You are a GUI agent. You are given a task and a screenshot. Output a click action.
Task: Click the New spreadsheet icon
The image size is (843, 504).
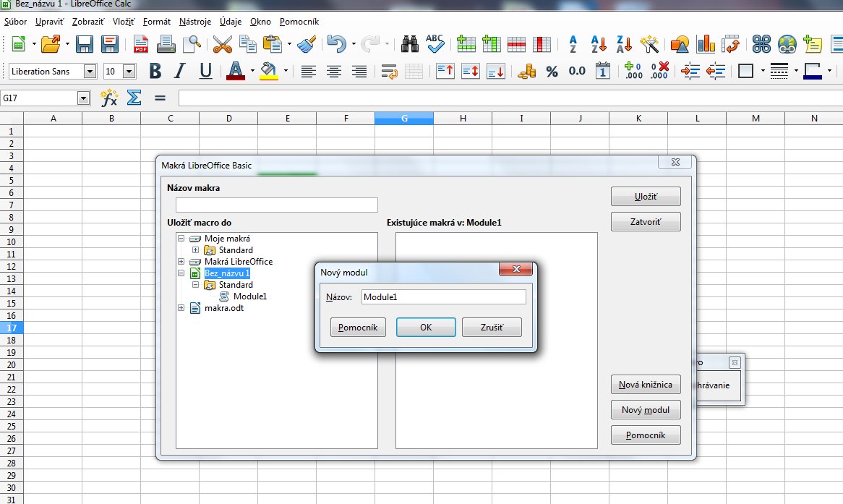[x=18, y=44]
